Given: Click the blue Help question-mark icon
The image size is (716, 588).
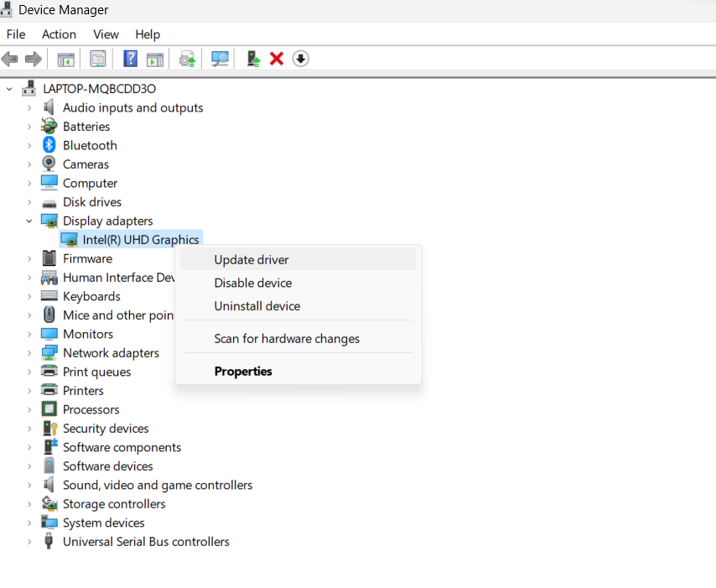Looking at the screenshot, I should coord(131,59).
